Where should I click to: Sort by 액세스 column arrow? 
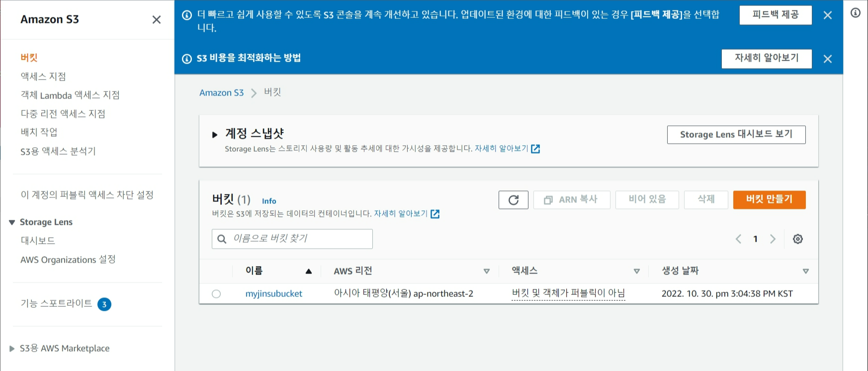pyautogui.click(x=637, y=271)
